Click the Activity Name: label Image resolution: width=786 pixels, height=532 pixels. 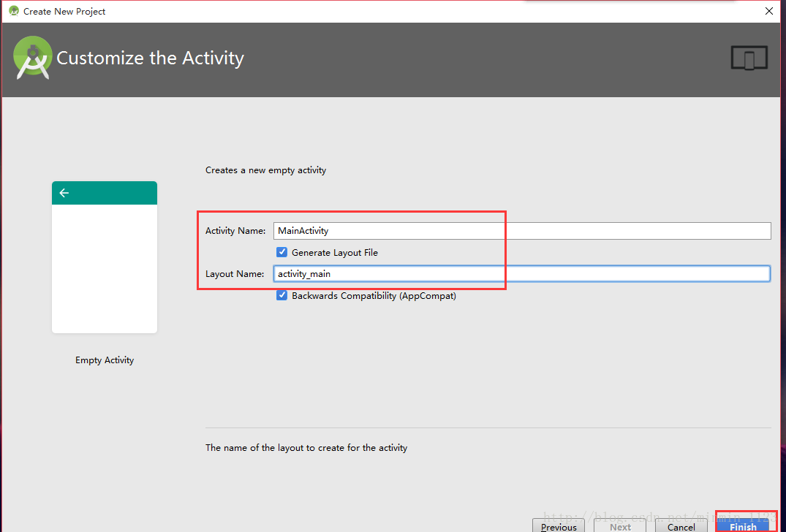coord(235,231)
